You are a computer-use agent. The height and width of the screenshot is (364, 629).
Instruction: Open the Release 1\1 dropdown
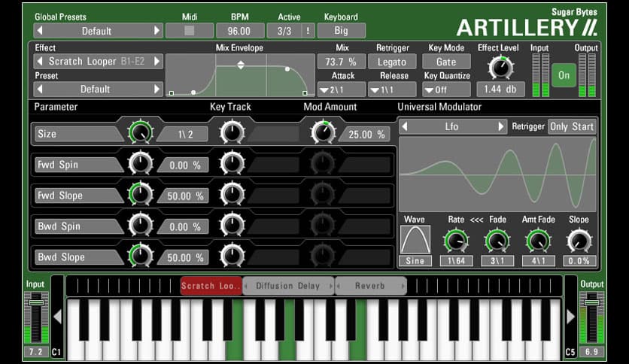tap(392, 89)
